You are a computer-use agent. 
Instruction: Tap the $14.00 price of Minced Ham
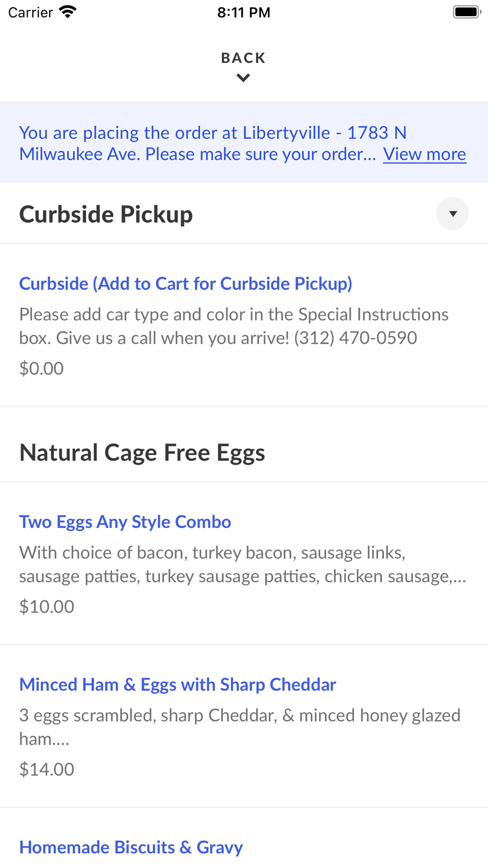(47, 769)
